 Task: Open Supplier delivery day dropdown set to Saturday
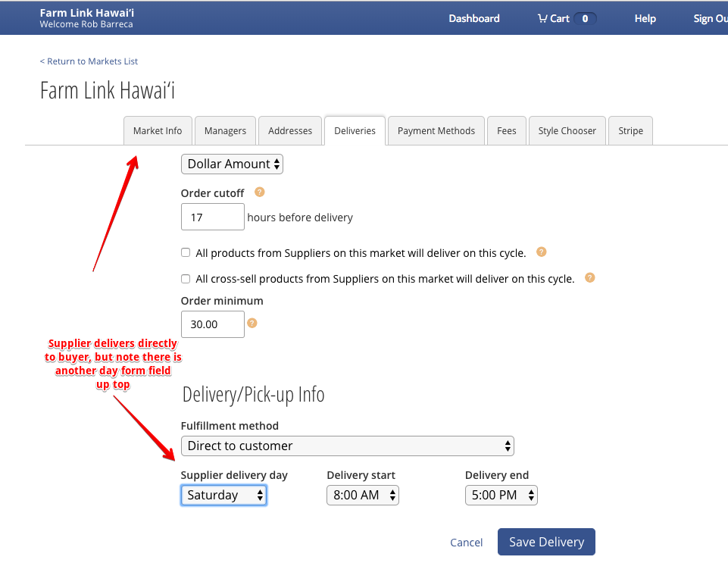pos(223,496)
